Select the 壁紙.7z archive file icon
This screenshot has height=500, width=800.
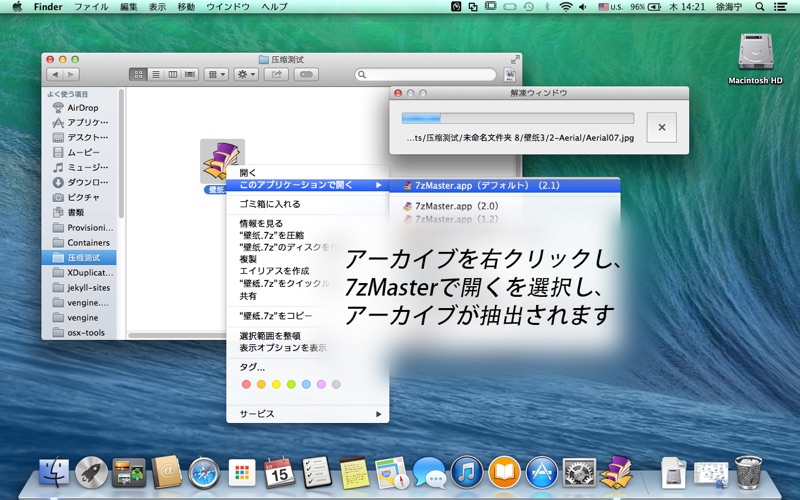coord(222,161)
